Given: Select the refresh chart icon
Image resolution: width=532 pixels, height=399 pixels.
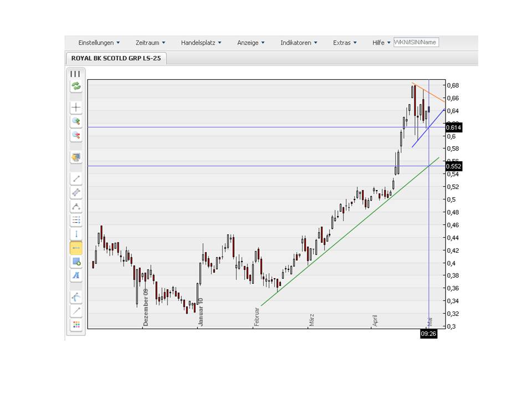Looking at the screenshot, I should [76, 86].
